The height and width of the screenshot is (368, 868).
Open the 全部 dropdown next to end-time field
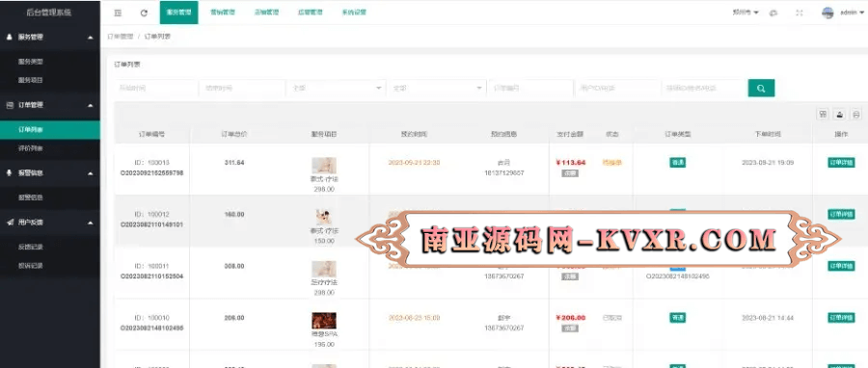coord(336,88)
